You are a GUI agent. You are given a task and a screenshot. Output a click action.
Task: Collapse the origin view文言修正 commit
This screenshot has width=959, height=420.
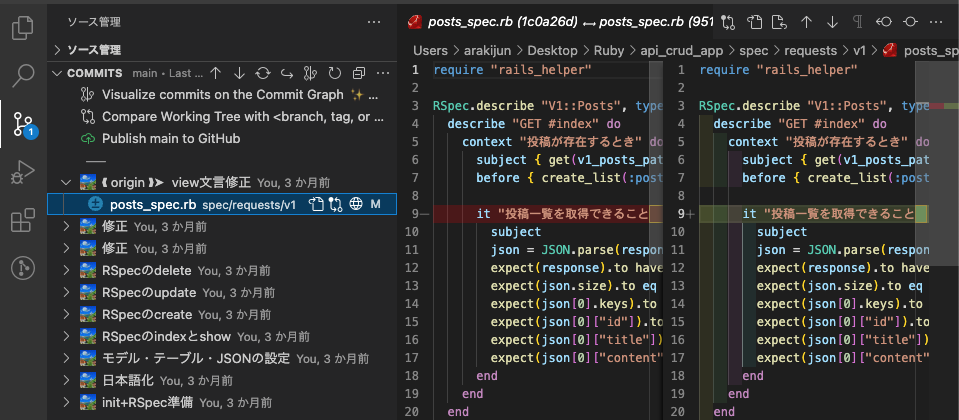[67, 182]
